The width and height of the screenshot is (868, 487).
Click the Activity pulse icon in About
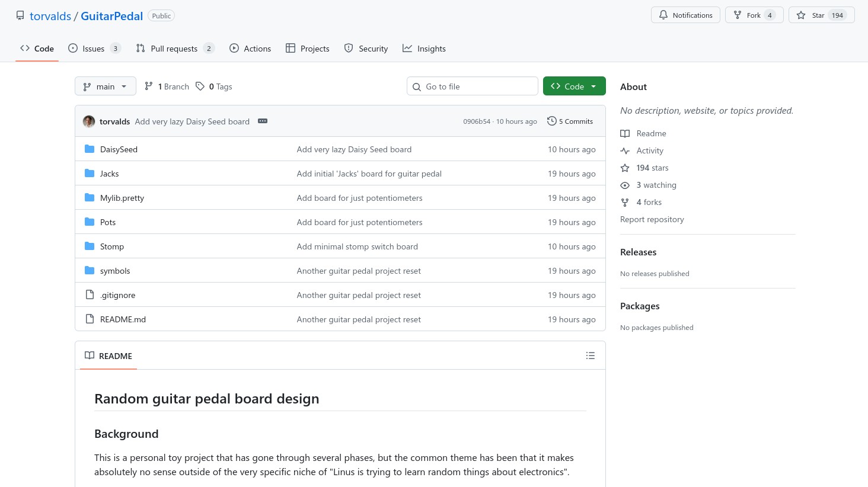pyautogui.click(x=625, y=150)
